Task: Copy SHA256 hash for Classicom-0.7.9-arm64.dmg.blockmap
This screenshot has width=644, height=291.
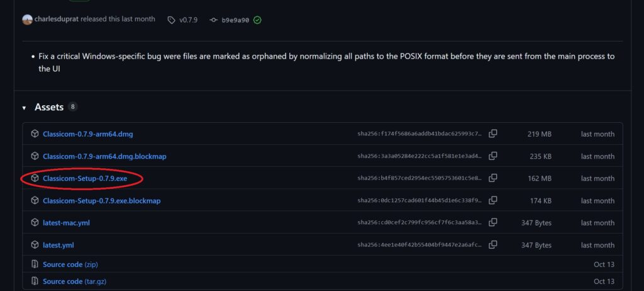Action: (x=493, y=156)
